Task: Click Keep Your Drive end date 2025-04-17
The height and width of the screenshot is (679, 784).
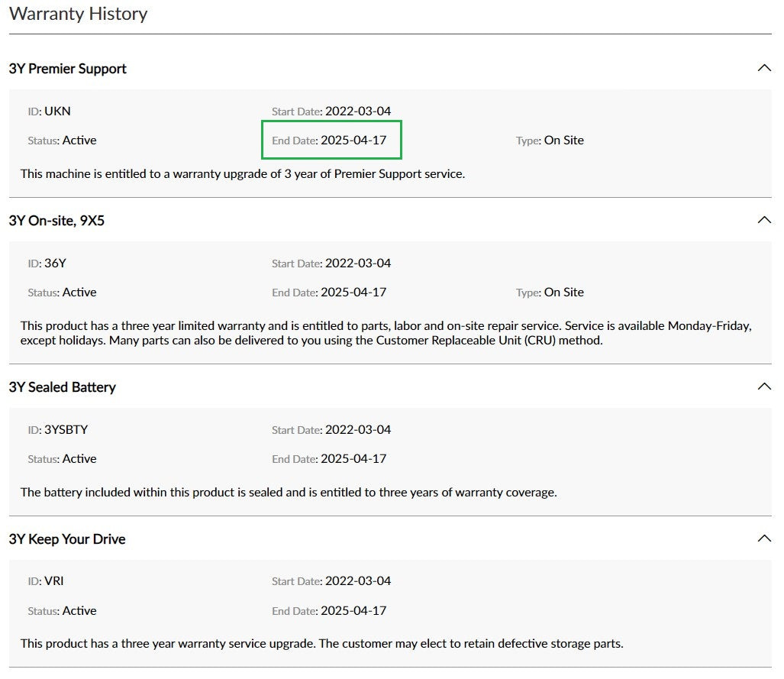Action: 353,610
